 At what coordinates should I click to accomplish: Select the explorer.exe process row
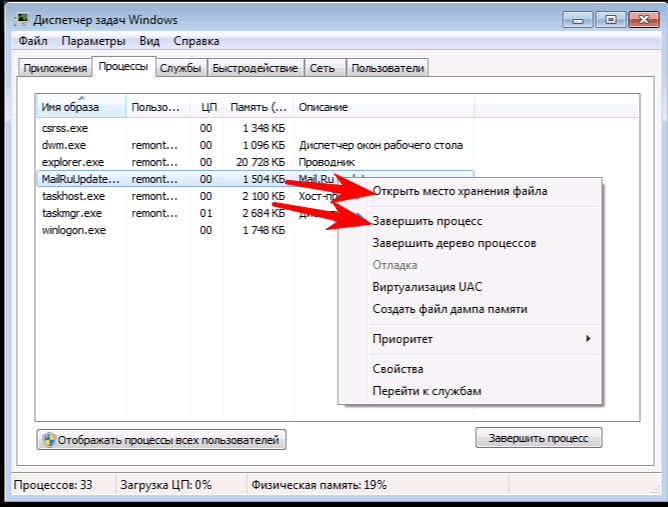[72, 162]
